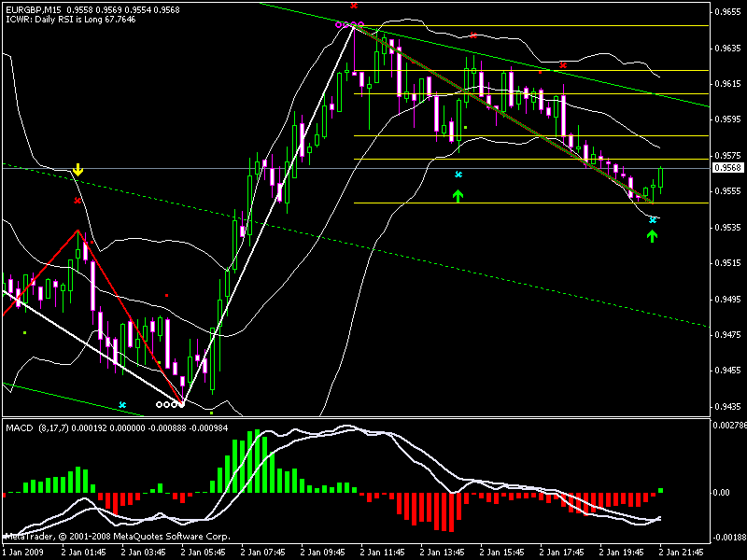Click the green up arrow below the last candle
This screenshot has height=560, width=747.
[x=652, y=235]
